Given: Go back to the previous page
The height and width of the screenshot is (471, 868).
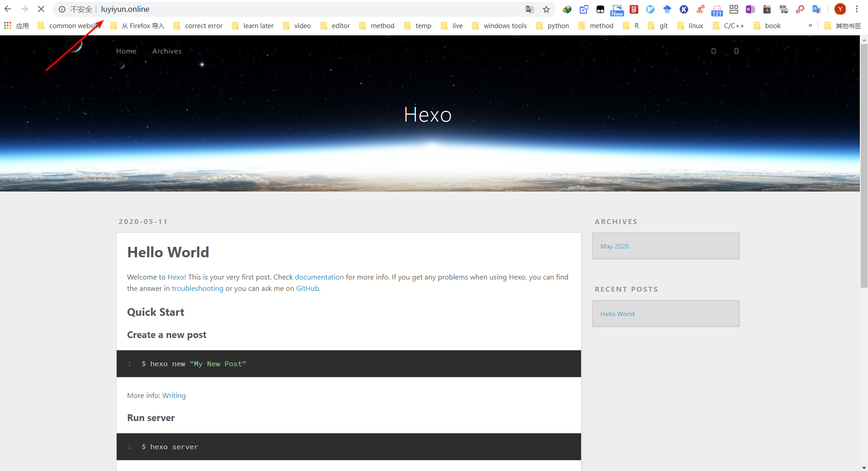Looking at the screenshot, I should coord(8,9).
